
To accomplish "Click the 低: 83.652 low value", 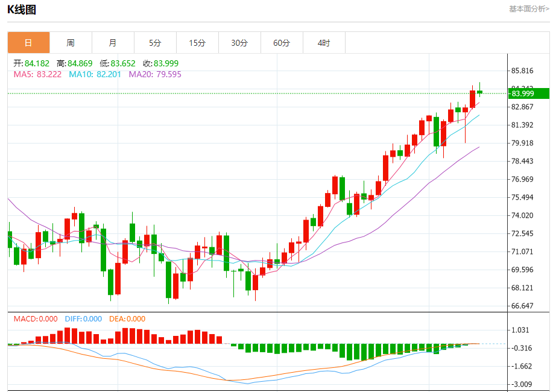I will tap(118, 63).
